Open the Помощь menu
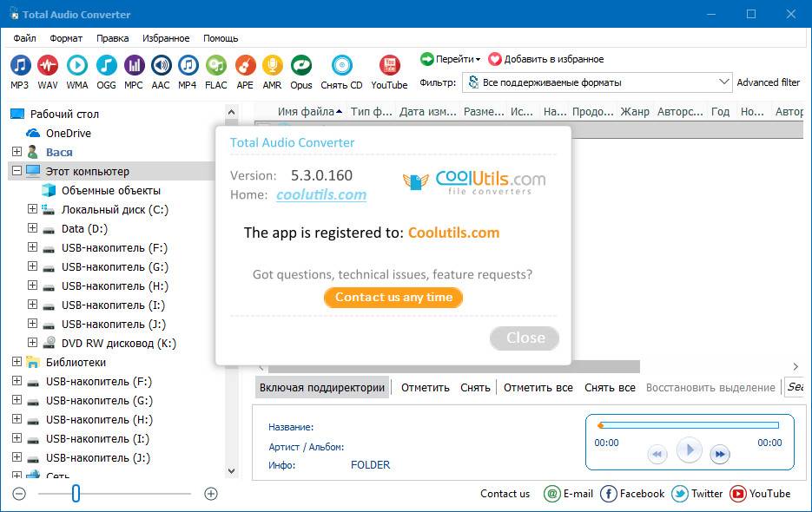Image resolution: width=812 pixels, height=512 pixels. tap(221, 38)
